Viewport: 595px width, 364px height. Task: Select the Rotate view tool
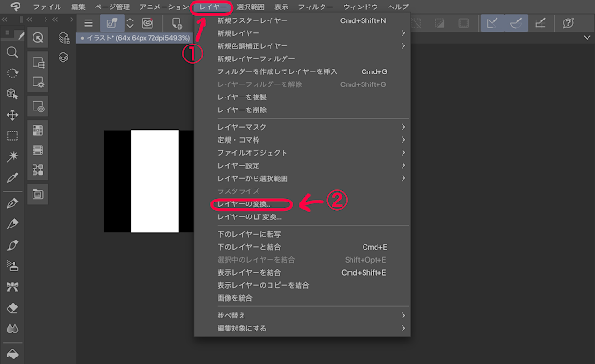pos(12,73)
